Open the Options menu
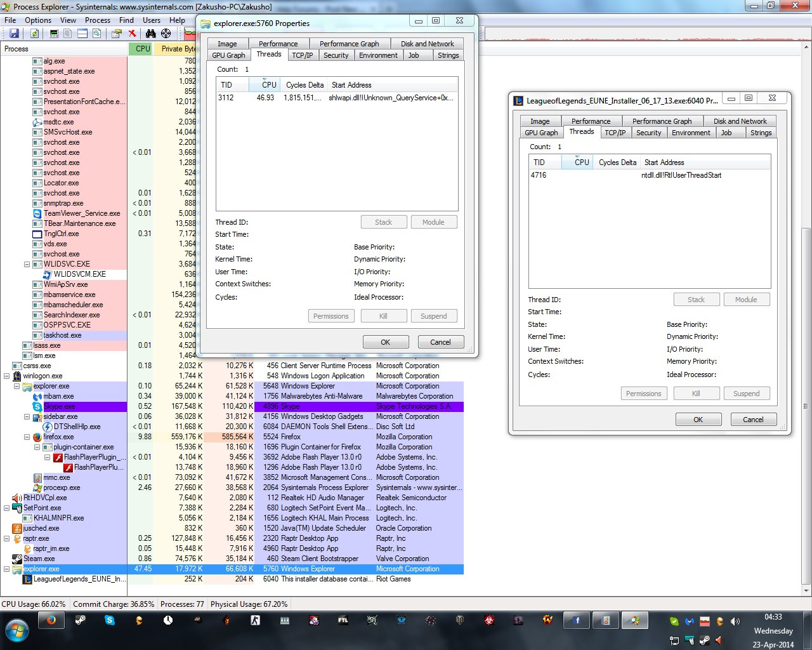This screenshot has width=812, height=650. pyautogui.click(x=38, y=20)
